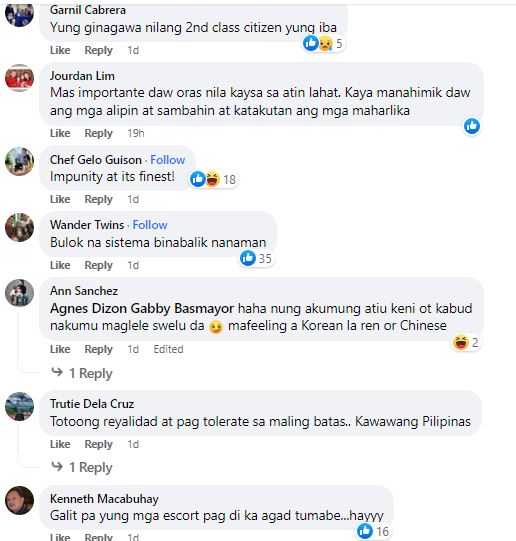This screenshot has width=516, height=541.
Task: Open Trutie Dela Cruz's profile avatar
Action: coord(20,406)
